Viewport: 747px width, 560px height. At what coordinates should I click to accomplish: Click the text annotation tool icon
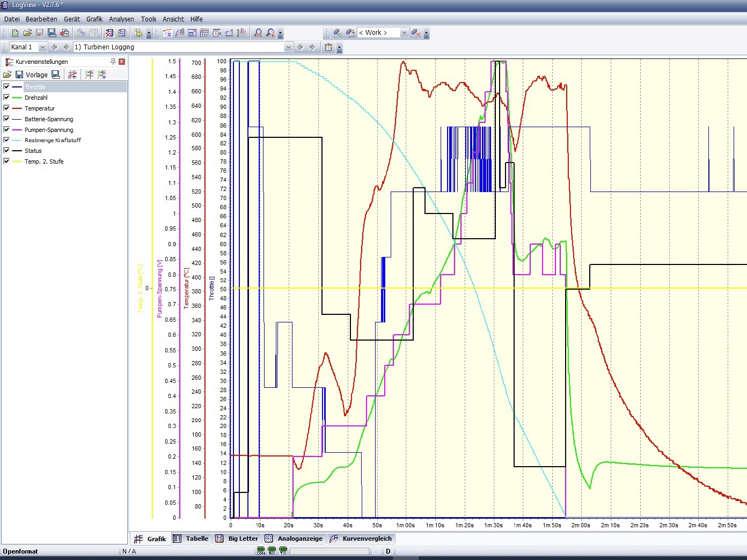pyautogui.click(x=167, y=33)
